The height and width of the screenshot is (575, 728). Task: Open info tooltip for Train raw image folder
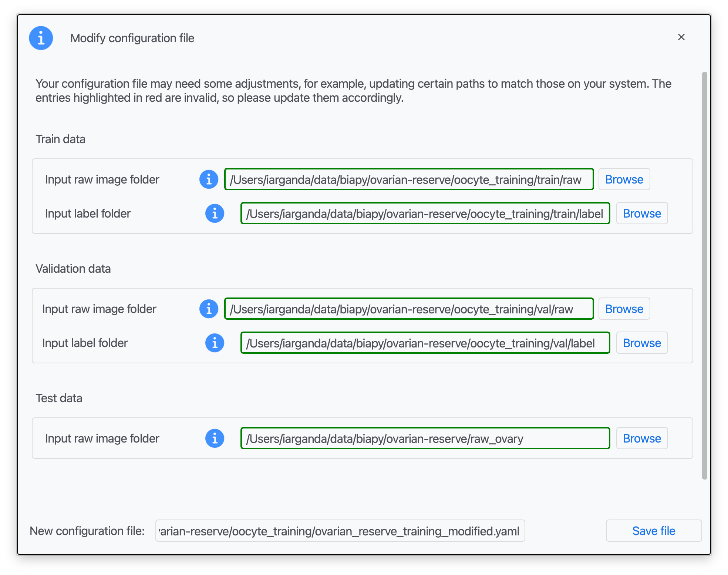click(x=209, y=179)
